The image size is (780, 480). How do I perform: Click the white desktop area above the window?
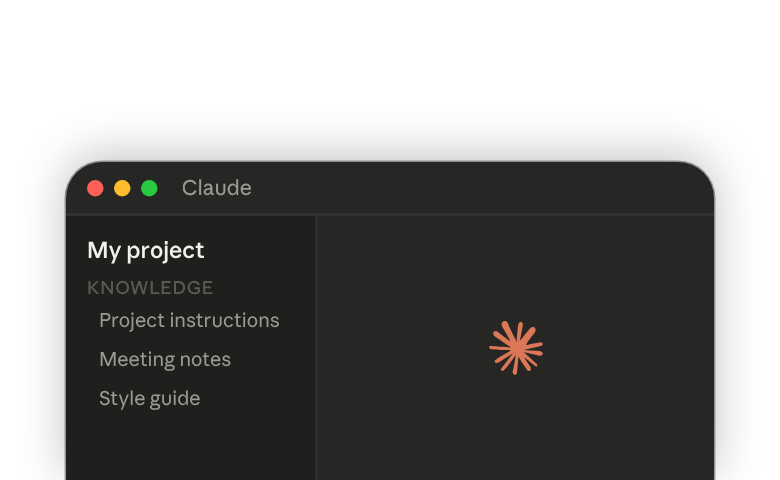[x=390, y=75]
